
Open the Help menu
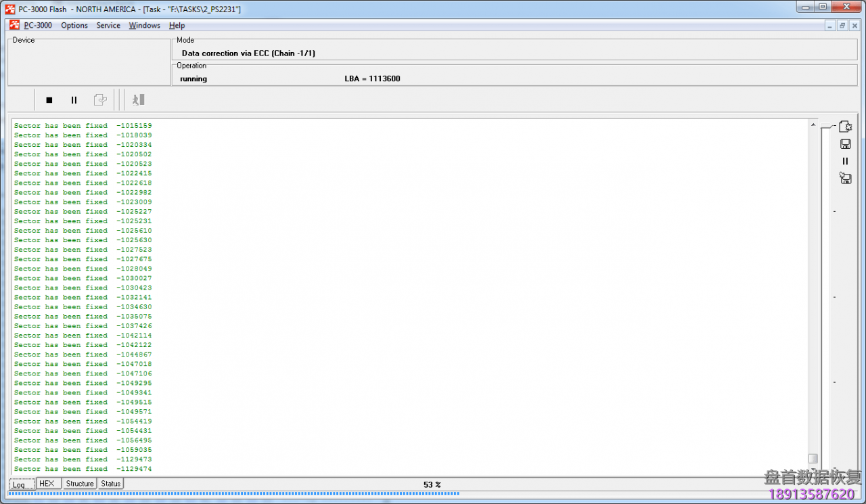(x=177, y=26)
